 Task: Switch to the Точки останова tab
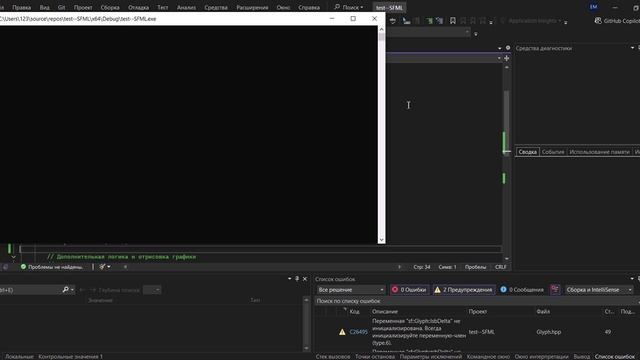[x=375, y=356]
